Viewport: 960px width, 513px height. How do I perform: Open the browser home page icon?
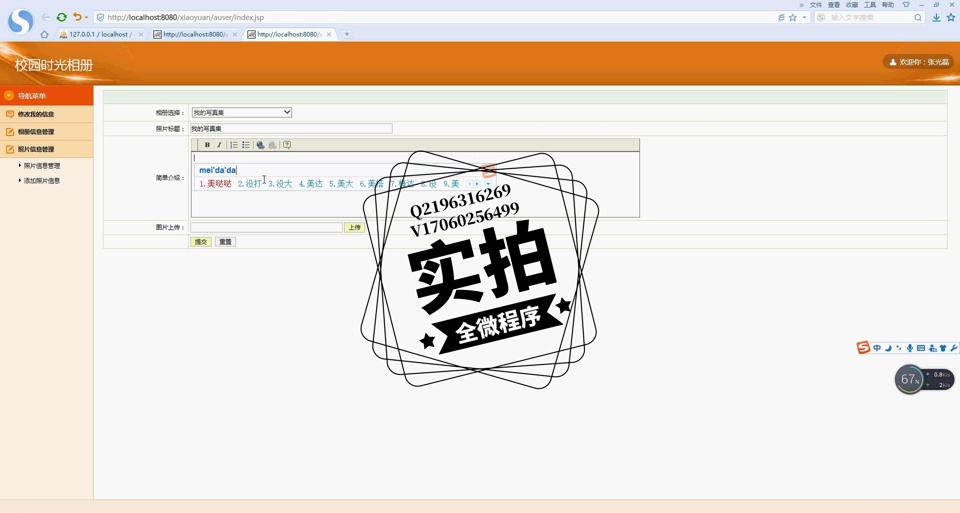click(44, 34)
